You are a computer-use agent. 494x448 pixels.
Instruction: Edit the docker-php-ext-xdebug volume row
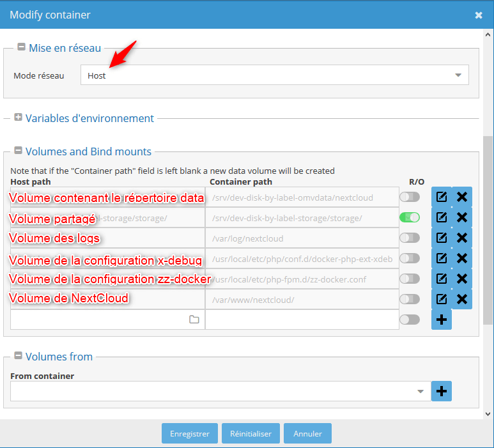pyautogui.click(x=441, y=258)
